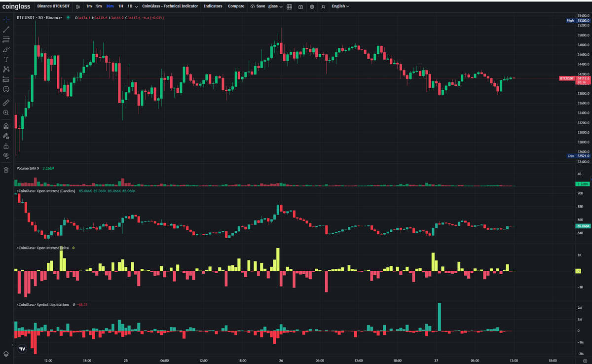Click the large green liquidation bar

click(x=439, y=317)
